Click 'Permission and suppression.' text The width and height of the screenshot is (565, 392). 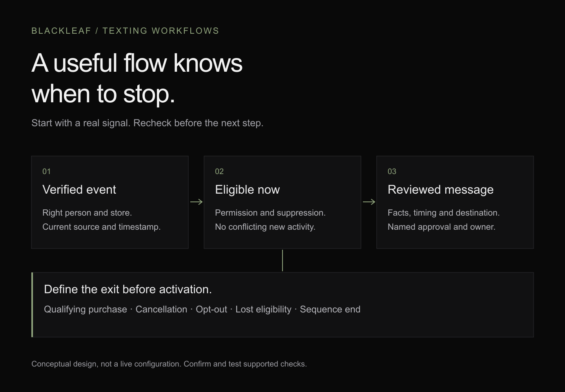(270, 213)
